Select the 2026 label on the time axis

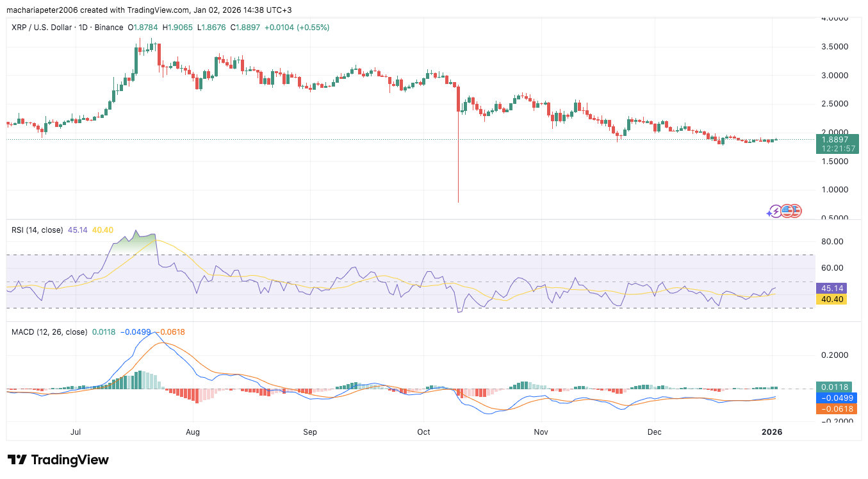(772, 432)
